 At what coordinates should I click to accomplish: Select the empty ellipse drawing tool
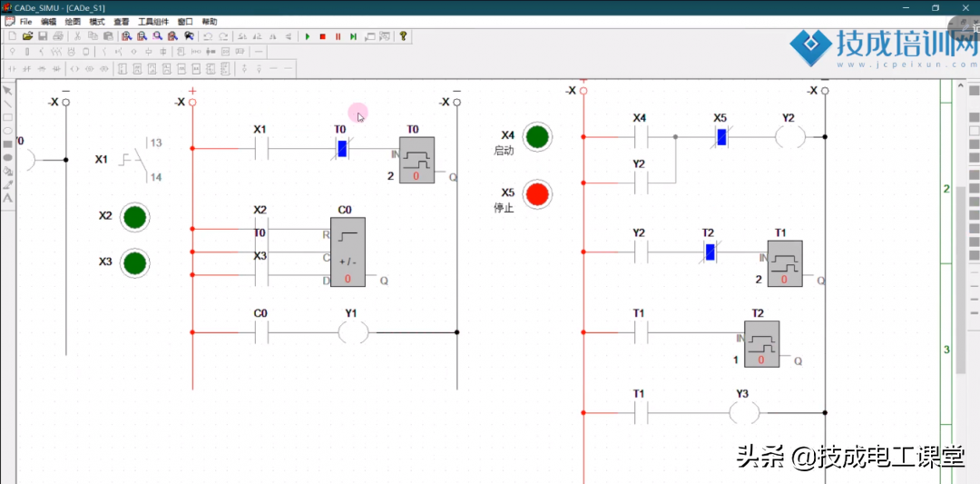click(x=8, y=131)
